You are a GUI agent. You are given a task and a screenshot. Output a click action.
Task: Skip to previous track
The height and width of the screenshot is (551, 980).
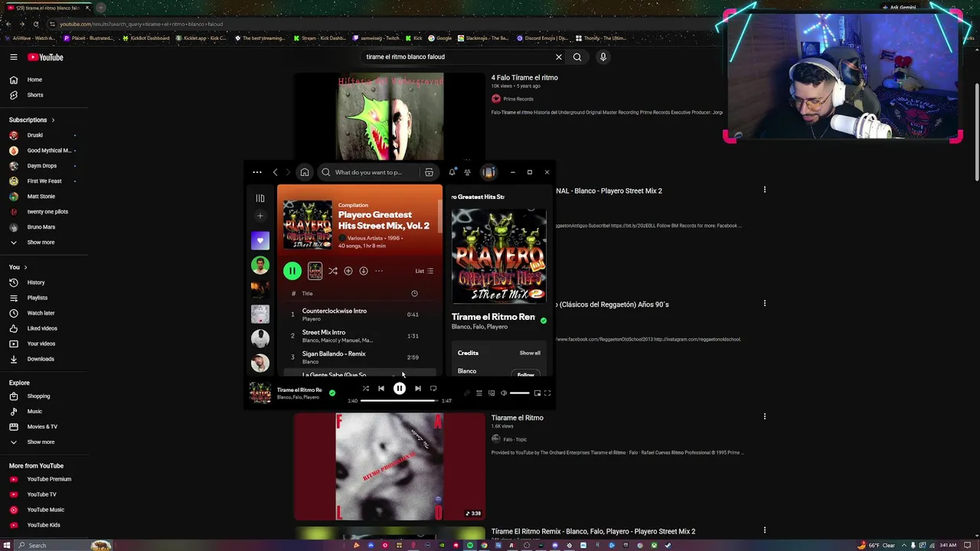pos(381,389)
